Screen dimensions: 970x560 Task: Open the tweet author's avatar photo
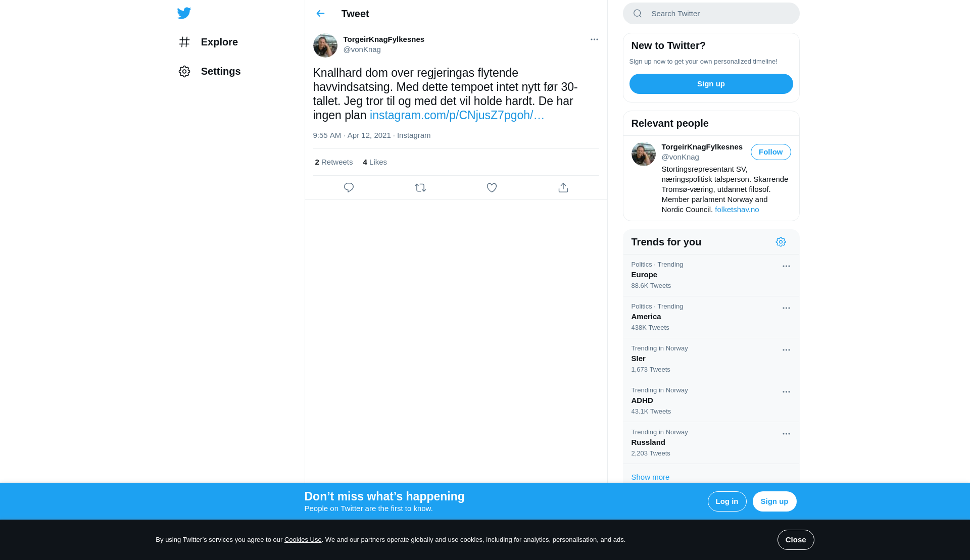[x=325, y=45]
